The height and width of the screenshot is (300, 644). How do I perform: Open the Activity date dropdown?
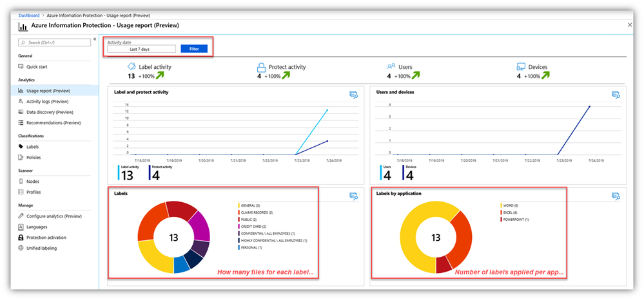click(141, 49)
